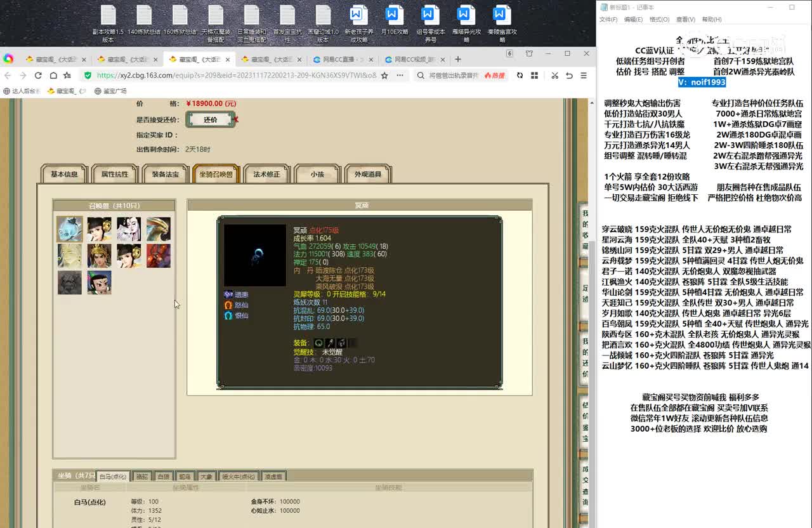Screen dimensions: 812x528
Task: Switch to 小孩 tab
Action: click(x=317, y=174)
